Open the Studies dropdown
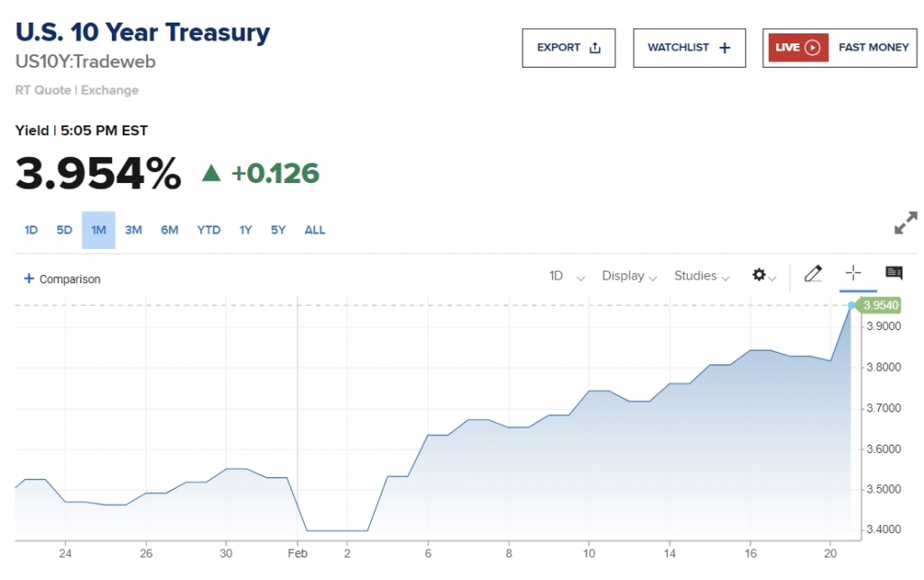This screenshot has height=580, width=924. [x=700, y=276]
